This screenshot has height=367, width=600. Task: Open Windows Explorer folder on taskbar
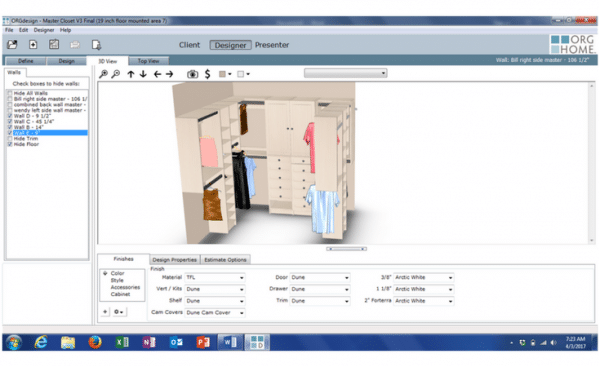pos(68,342)
